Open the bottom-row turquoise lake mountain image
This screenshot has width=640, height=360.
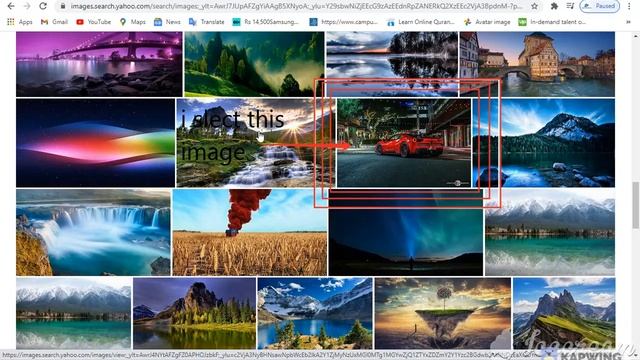tap(73, 313)
